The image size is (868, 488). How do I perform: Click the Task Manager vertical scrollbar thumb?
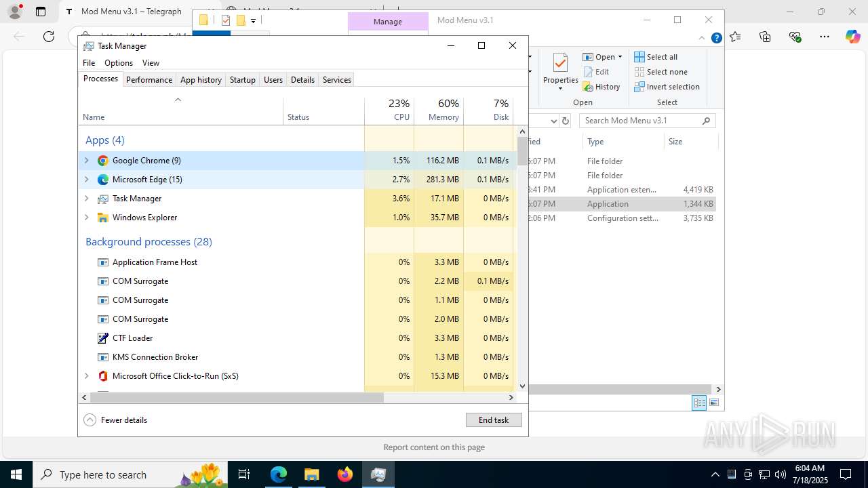522,150
